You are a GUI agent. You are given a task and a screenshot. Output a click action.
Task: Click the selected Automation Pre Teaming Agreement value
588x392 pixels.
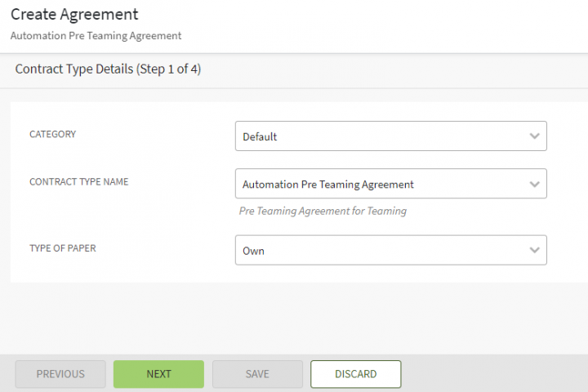327,185
